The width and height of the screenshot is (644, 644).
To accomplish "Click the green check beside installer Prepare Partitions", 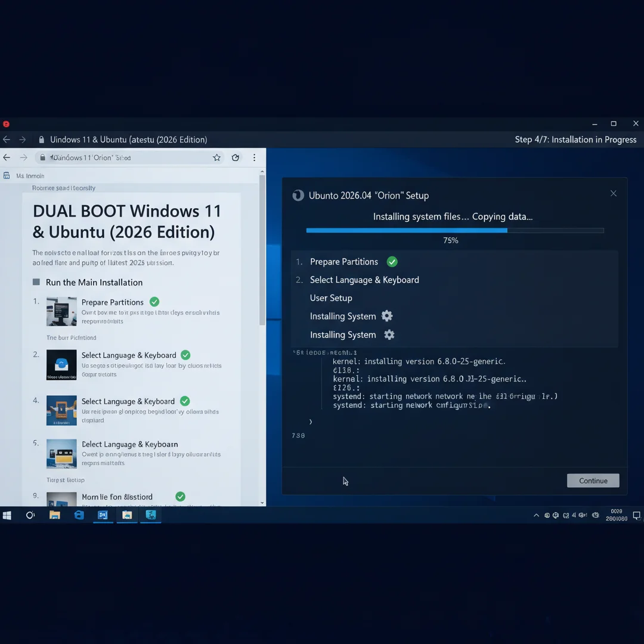I will click(392, 262).
